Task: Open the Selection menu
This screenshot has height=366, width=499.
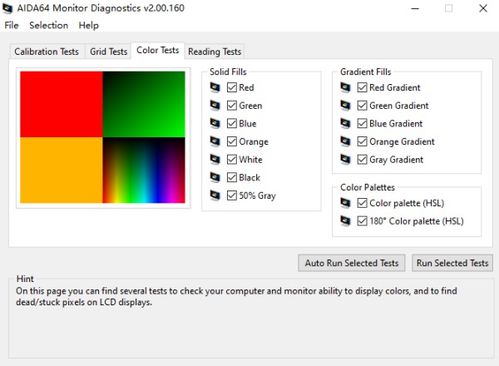Action: pos(49,25)
